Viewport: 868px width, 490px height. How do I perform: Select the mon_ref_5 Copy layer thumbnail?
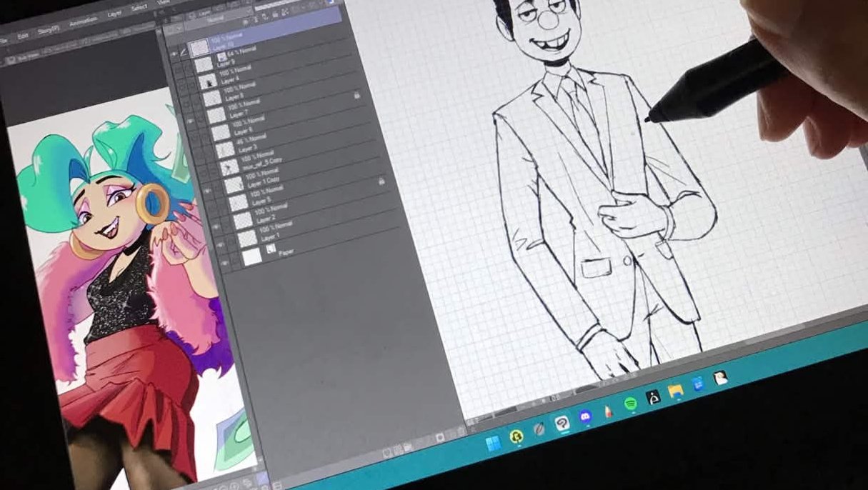pyautogui.click(x=230, y=167)
